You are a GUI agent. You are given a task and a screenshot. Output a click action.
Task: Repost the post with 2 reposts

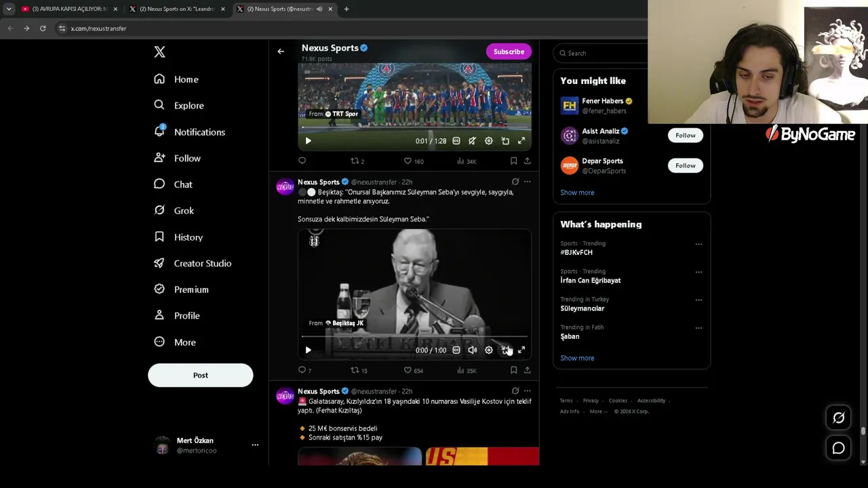[357, 161]
